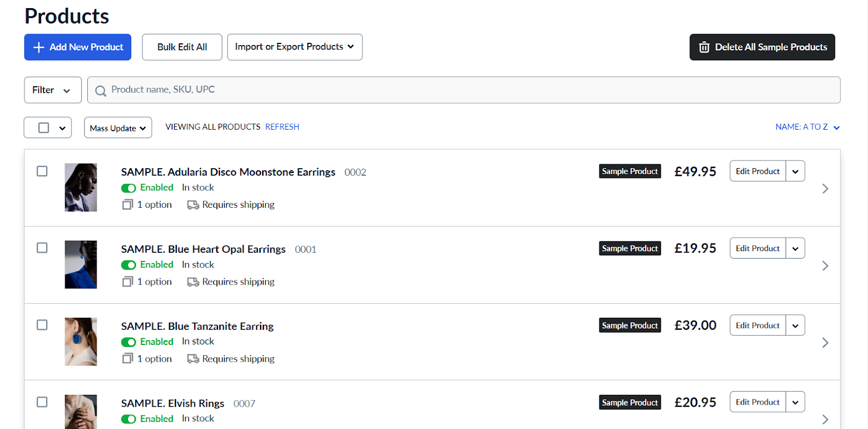The width and height of the screenshot is (868, 429).
Task: Expand Edit Product arrow for Elvish Rings
Action: click(x=795, y=402)
